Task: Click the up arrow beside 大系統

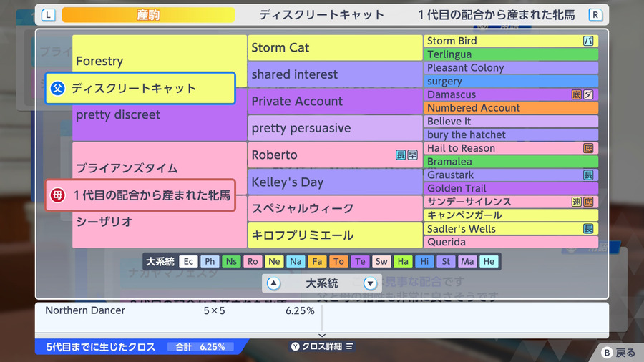Action: (273, 283)
